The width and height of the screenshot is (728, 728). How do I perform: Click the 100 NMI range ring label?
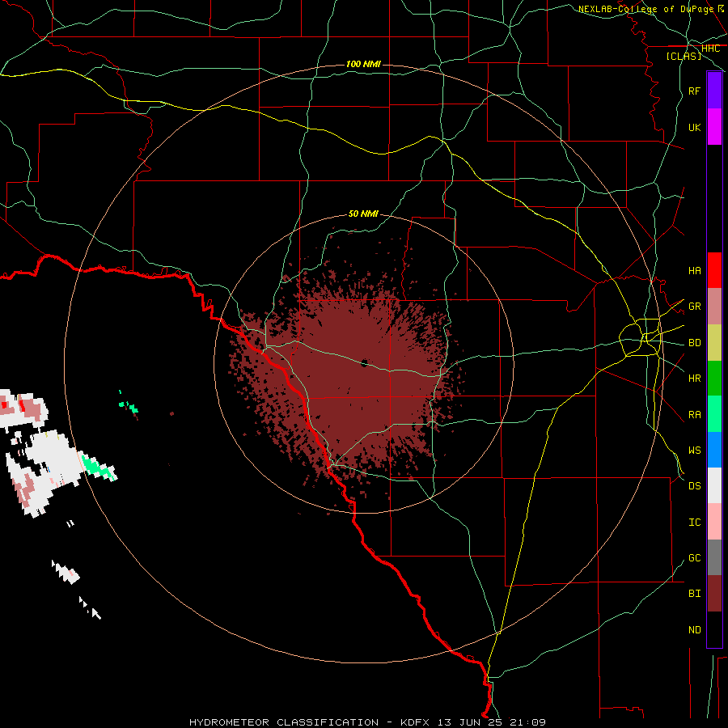click(x=363, y=64)
